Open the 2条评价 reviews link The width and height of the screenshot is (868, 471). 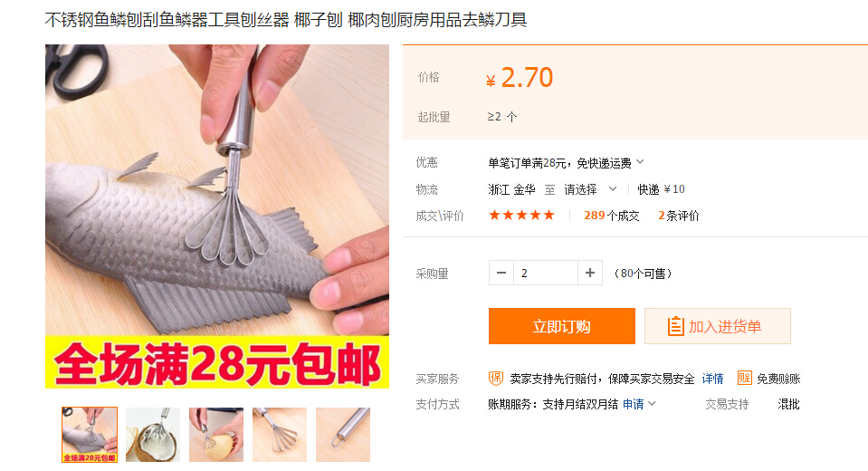678,216
